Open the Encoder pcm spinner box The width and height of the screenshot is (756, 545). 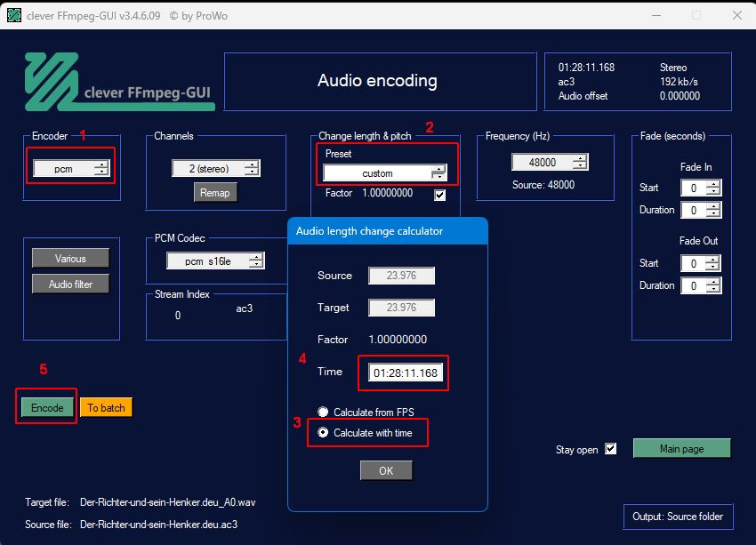[71, 169]
